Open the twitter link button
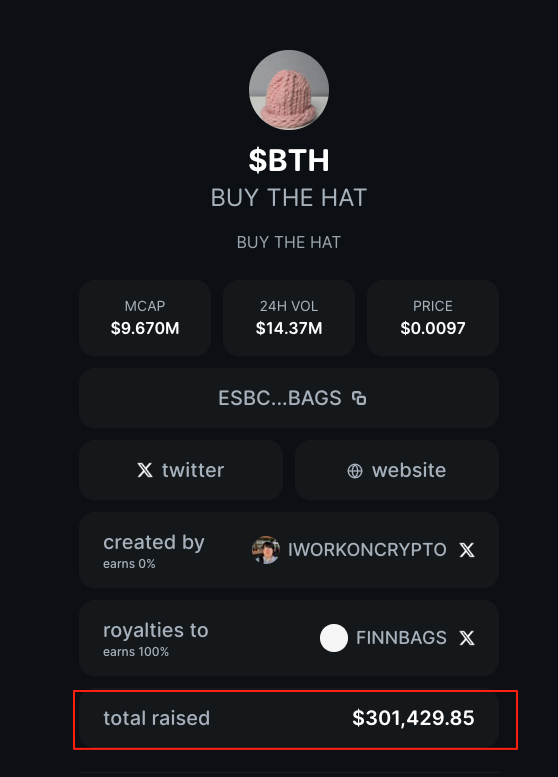This screenshot has width=558, height=777. pyautogui.click(x=181, y=470)
